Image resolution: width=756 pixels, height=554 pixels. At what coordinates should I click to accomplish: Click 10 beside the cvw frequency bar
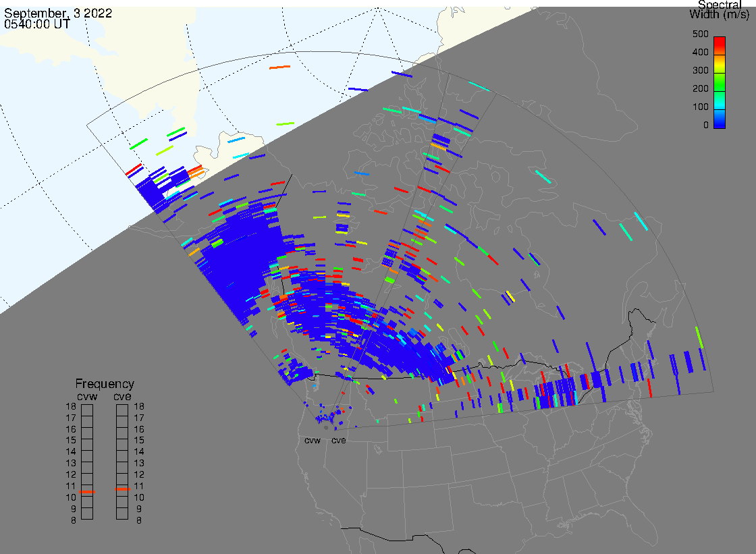click(71, 497)
